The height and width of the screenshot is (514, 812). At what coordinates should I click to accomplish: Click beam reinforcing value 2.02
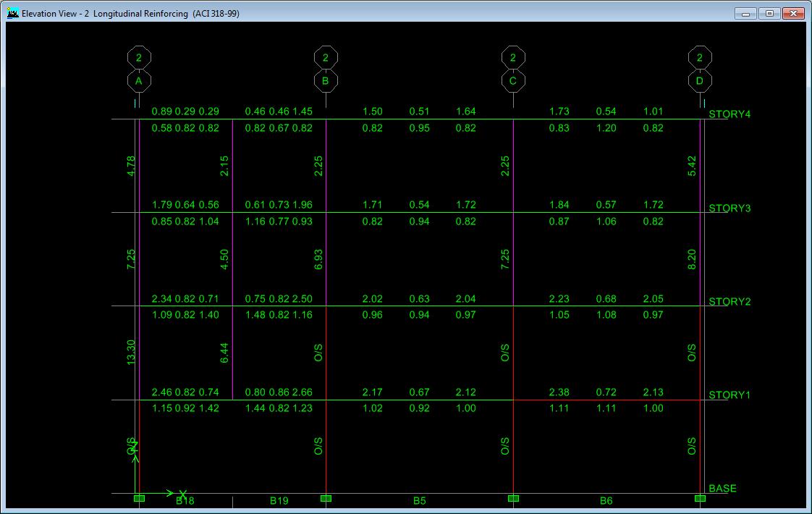click(x=372, y=299)
